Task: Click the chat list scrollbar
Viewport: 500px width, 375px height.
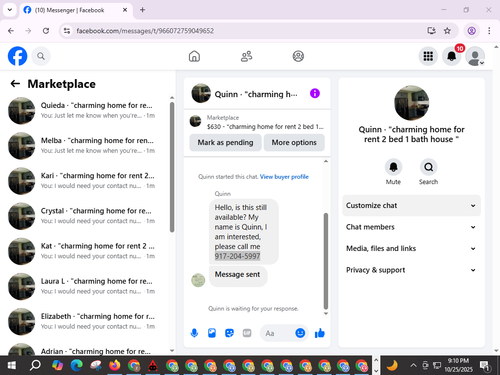Action: coord(172,167)
